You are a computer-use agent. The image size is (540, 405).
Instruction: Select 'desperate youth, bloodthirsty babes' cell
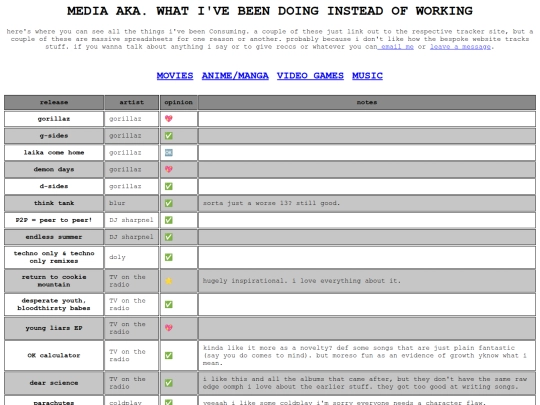click(x=54, y=304)
